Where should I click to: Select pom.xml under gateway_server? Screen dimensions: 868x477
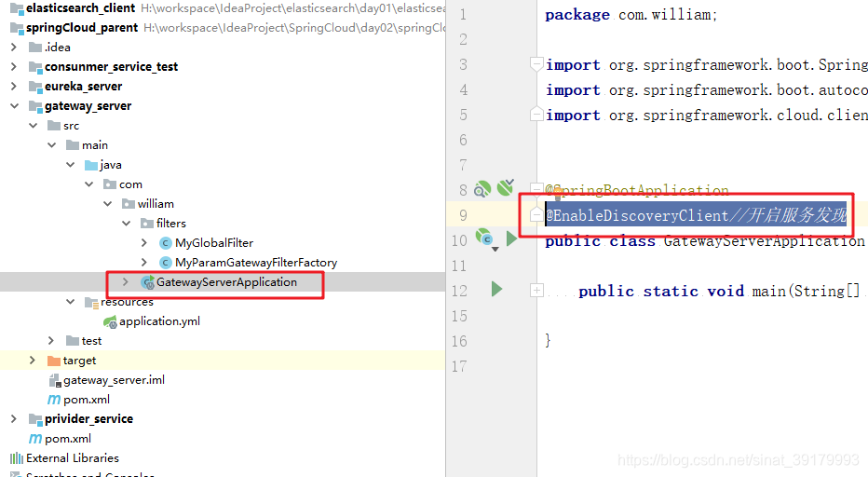(87, 400)
